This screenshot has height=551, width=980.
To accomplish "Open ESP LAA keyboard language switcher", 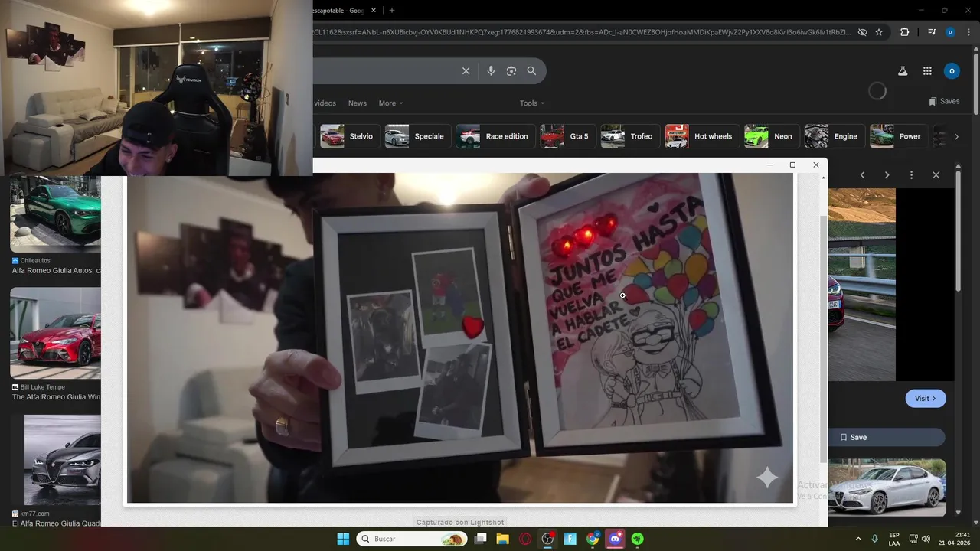I will [x=894, y=539].
